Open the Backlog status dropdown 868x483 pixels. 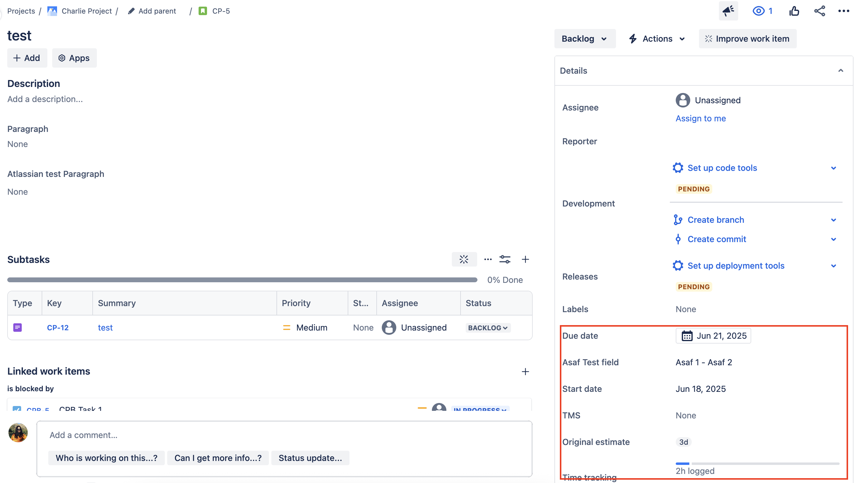point(585,38)
